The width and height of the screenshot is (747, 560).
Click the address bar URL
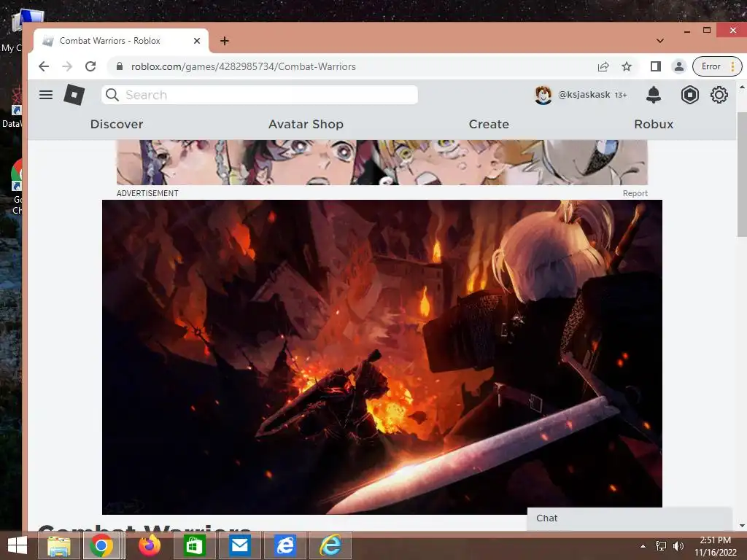coord(244,66)
